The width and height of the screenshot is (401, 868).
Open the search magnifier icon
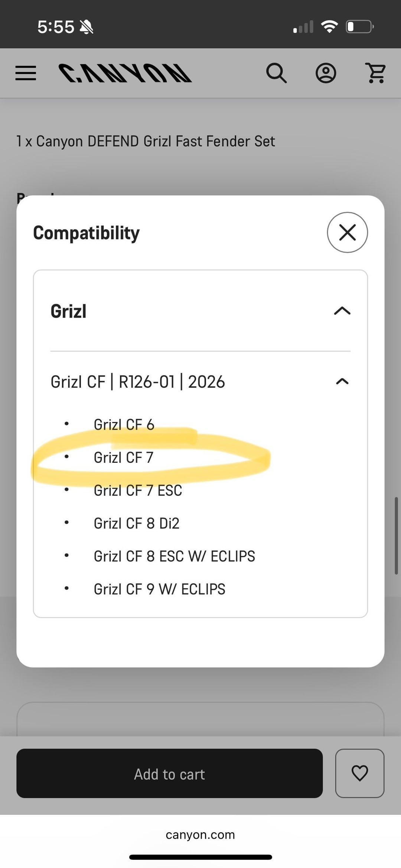coord(277,73)
